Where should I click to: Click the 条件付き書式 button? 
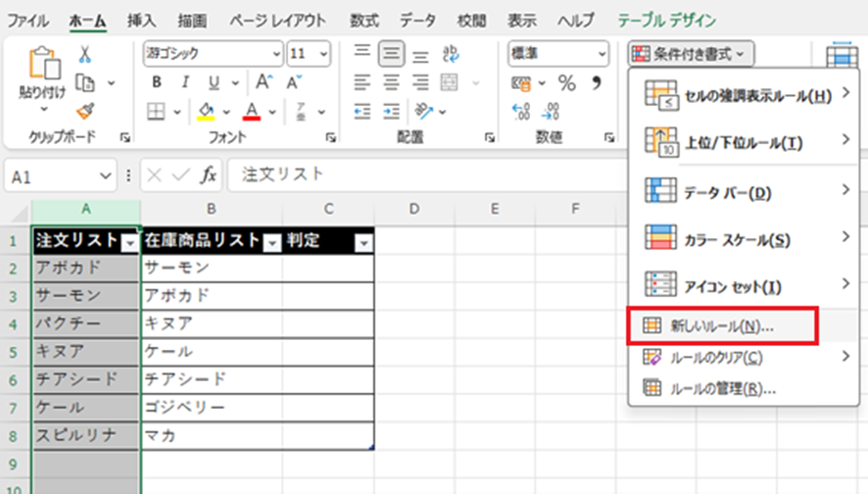click(x=692, y=54)
